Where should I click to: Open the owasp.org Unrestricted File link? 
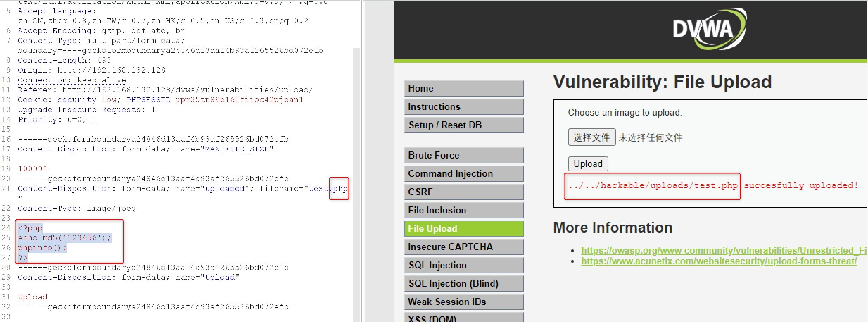724,250
